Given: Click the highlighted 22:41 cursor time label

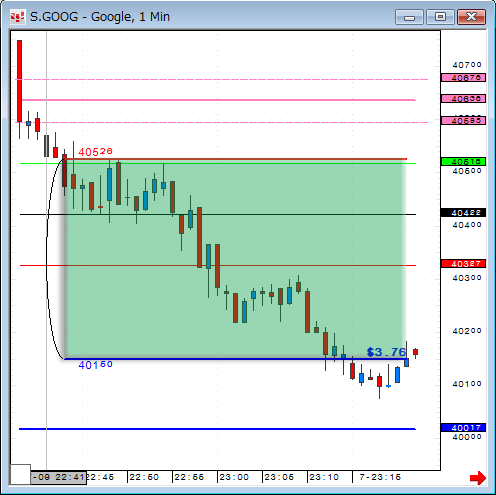Looking at the screenshot, I should (58, 477).
